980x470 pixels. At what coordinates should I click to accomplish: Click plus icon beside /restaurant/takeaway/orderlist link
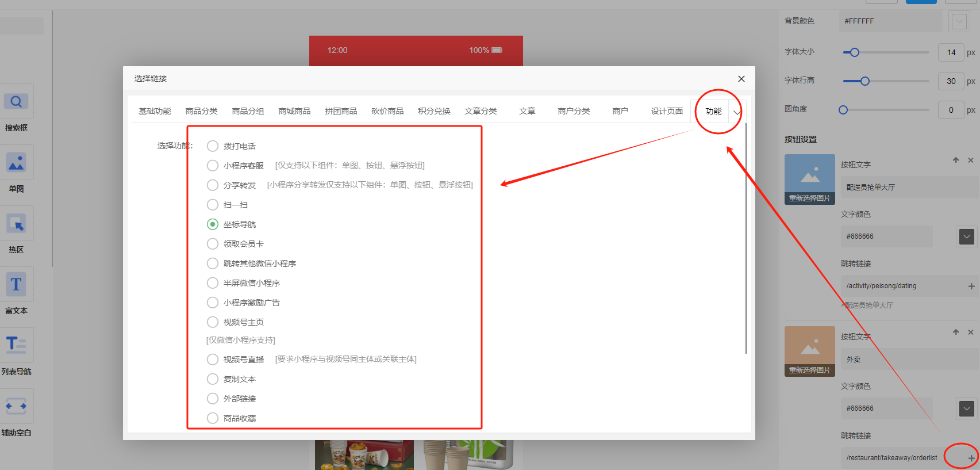(x=971, y=458)
